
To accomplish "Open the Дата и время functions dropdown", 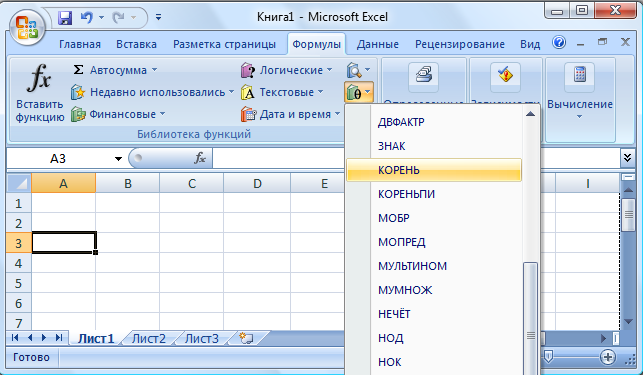I will click(290, 114).
